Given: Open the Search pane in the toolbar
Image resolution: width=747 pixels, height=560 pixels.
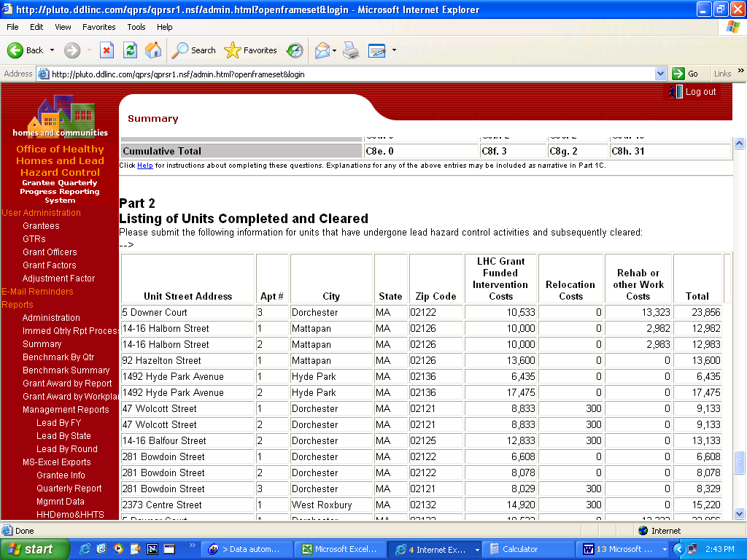Looking at the screenshot, I should [x=194, y=50].
